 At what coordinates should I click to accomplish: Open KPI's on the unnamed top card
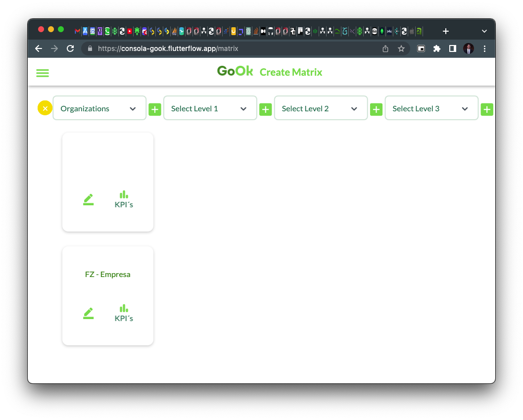pyautogui.click(x=124, y=199)
